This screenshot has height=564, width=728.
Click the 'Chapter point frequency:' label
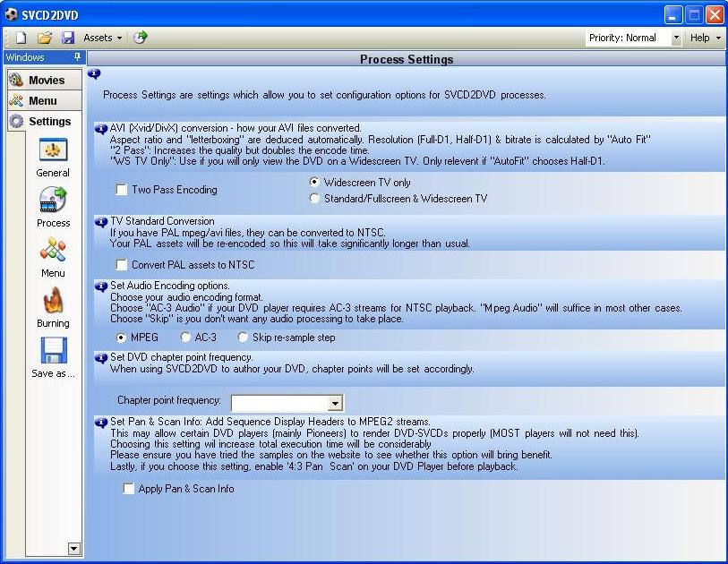pyautogui.click(x=169, y=400)
